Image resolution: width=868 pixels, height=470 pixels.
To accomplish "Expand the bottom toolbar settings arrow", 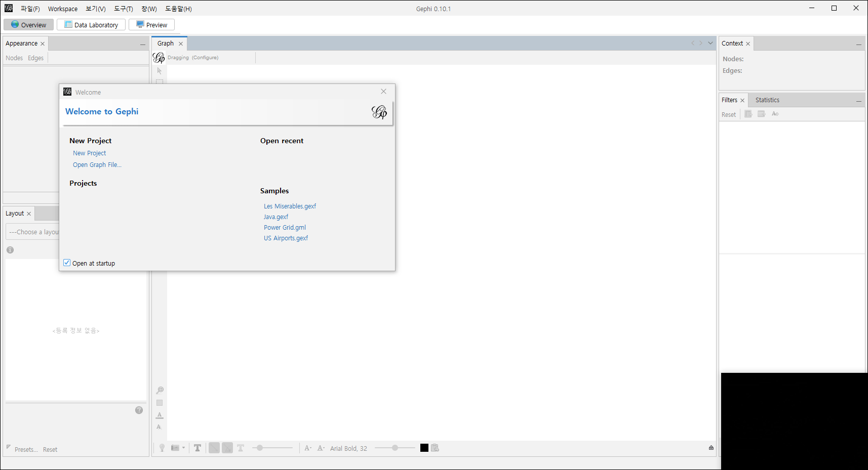I will tap(711, 448).
